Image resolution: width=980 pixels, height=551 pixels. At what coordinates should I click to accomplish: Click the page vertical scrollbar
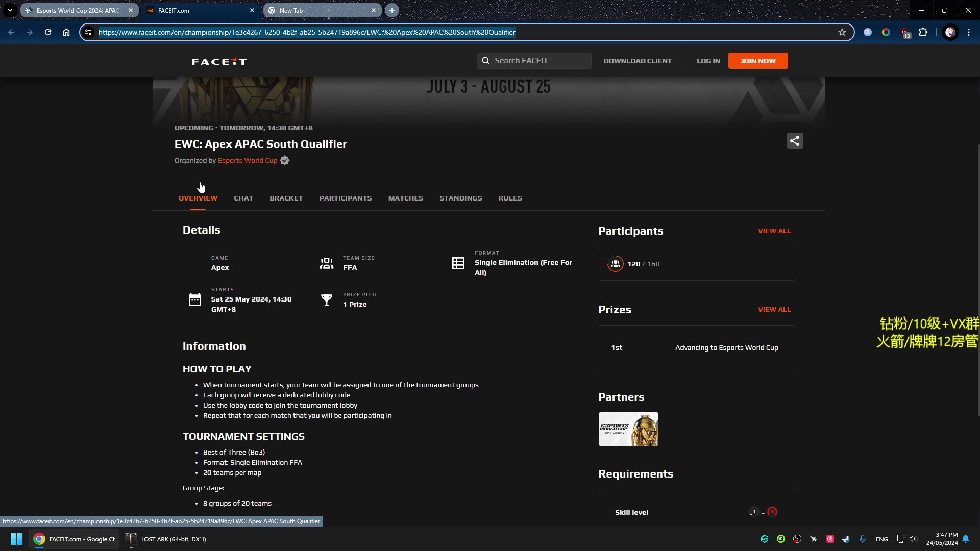click(x=977, y=281)
